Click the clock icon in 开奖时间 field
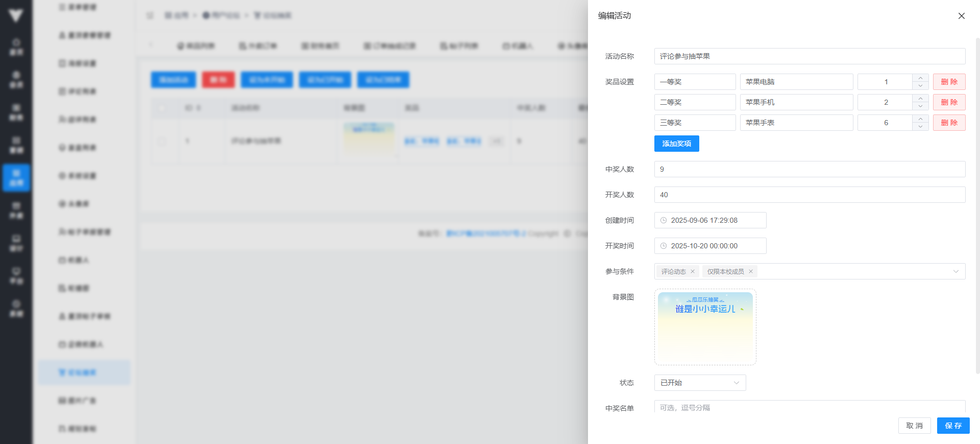Screen dimensions: 980x444 point(664,246)
